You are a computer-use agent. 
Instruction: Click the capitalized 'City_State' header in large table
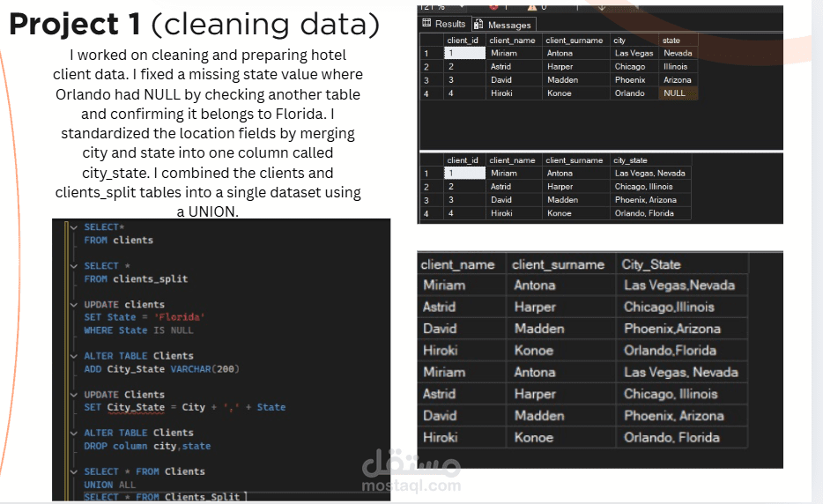(682, 264)
